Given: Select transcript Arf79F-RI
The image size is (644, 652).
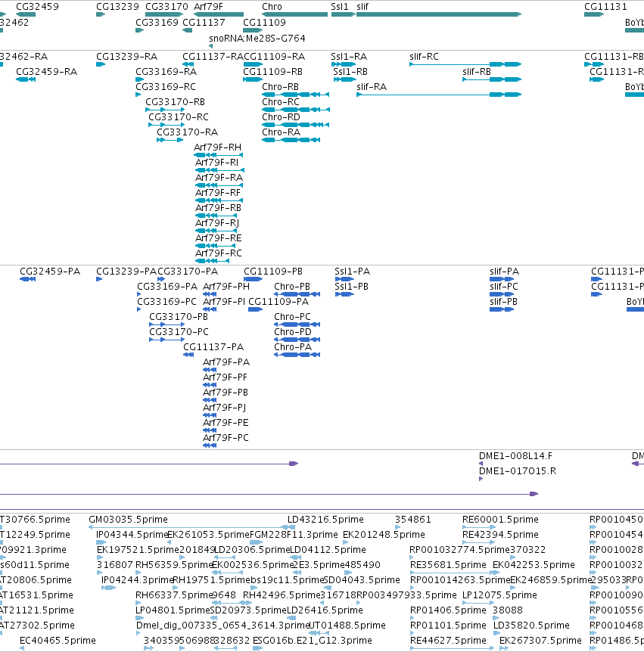Looking at the screenshot, I should click(216, 163).
